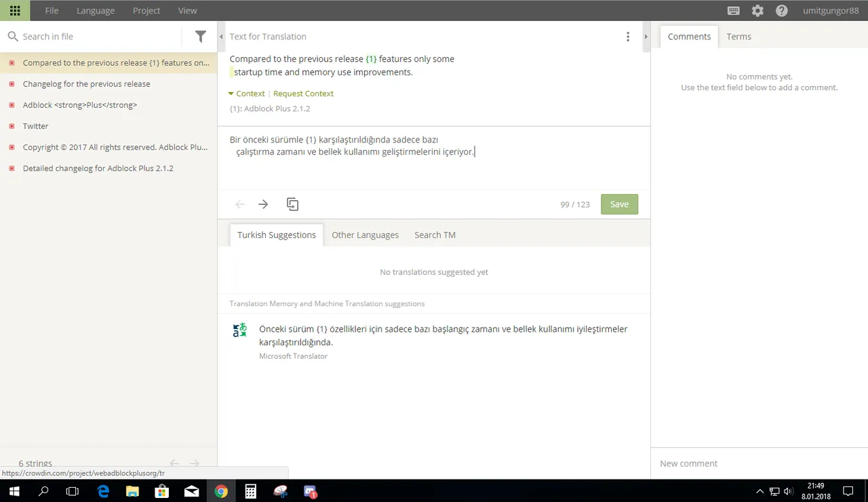Select string 'Copyright © 2017 All rights reserved'
Viewport: 868px width, 502px height.
click(108, 147)
